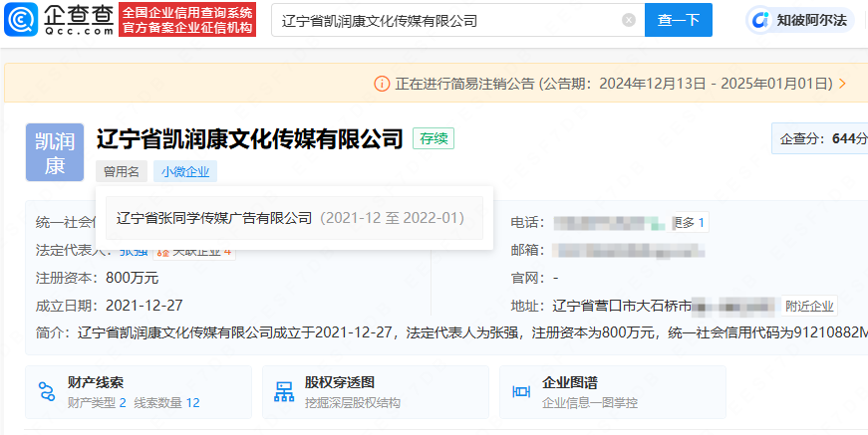Select former name 辽宁省张同学传媒广告有限公司
868x435 pixels.
click(214, 218)
